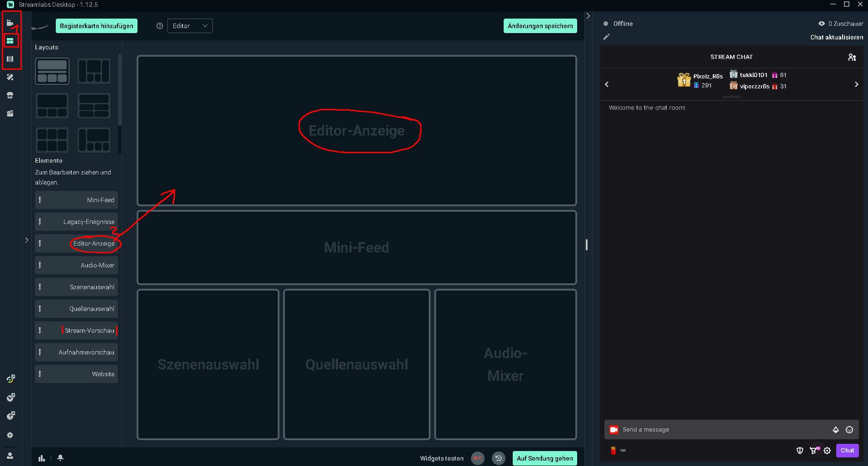
Task: Open the Help external link icon
Action: click(x=10, y=415)
